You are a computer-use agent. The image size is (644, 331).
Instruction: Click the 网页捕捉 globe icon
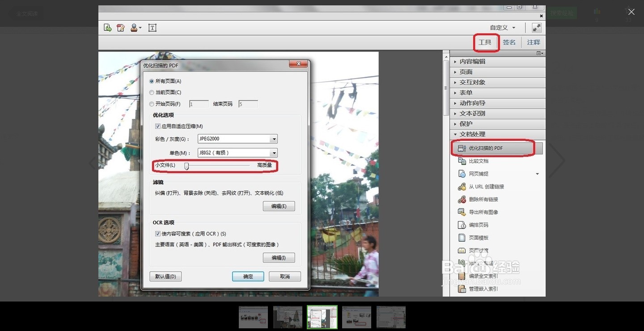[462, 174]
